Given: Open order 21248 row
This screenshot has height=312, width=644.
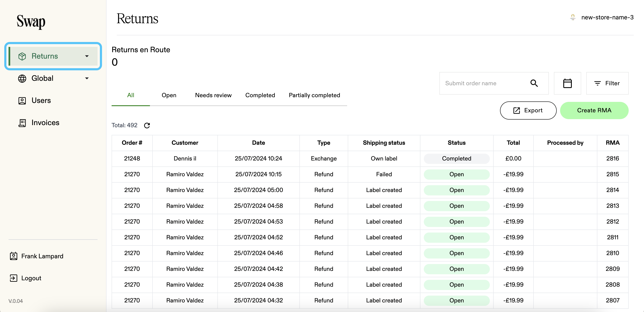Looking at the screenshot, I should (370, 159).
